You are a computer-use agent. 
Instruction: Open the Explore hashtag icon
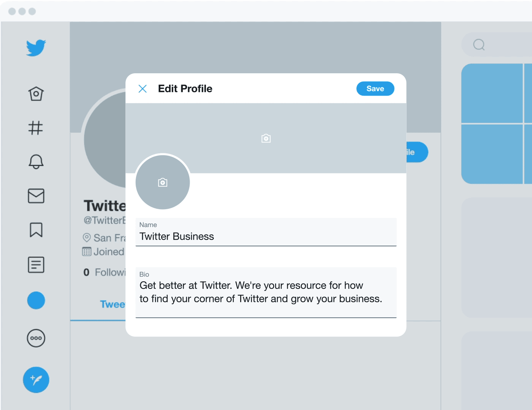click(x=36, y=128)
